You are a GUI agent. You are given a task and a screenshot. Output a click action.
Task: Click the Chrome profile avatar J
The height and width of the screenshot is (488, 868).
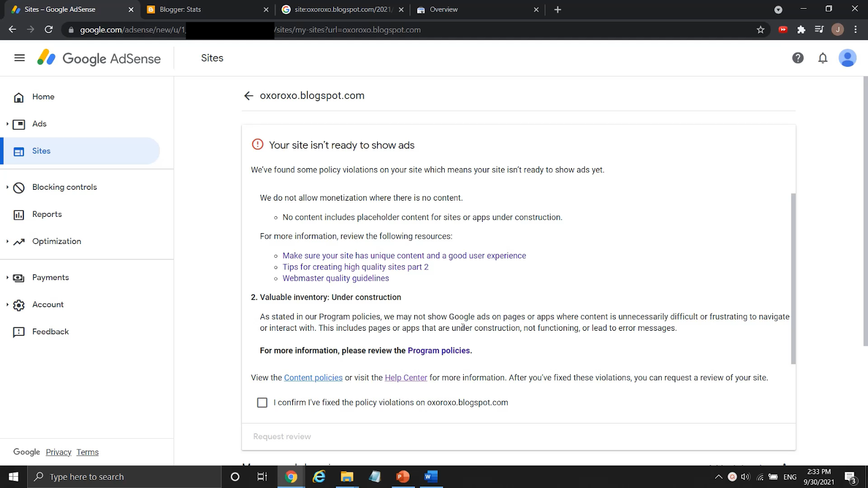click(x=838, y=30)
